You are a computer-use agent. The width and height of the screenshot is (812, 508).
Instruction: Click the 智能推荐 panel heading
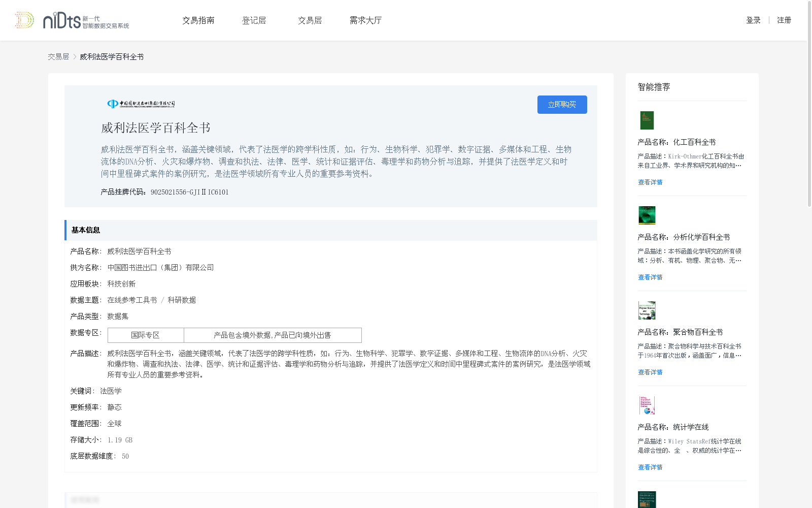click(x=654, y=87)
